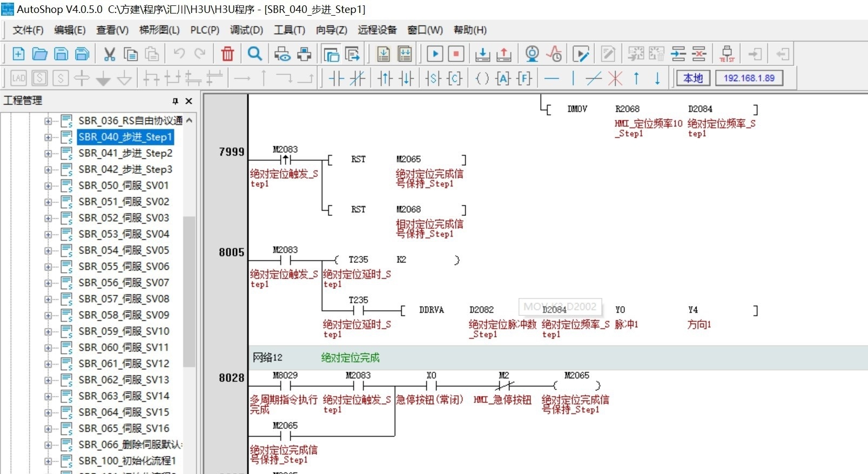
Task: Select SBR_058_伺服_SV09 in the project tree
Action: (124, 315)
